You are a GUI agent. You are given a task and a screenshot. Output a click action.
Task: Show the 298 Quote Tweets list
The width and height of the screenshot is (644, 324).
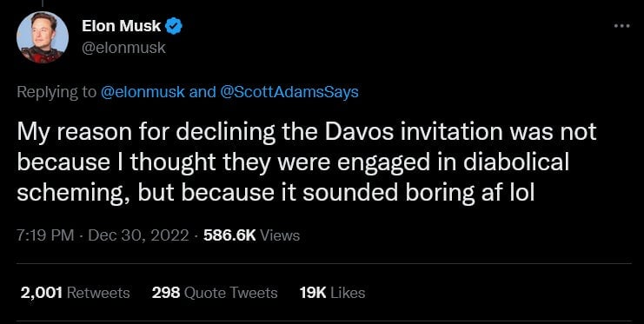(x=215, y=293)
